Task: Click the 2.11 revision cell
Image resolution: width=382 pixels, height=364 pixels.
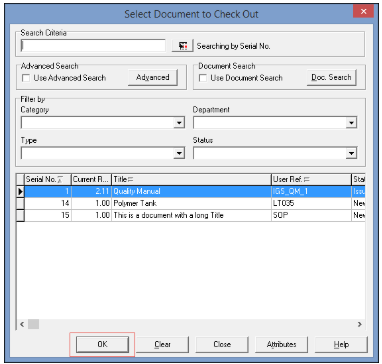Action: coord(91,191)
